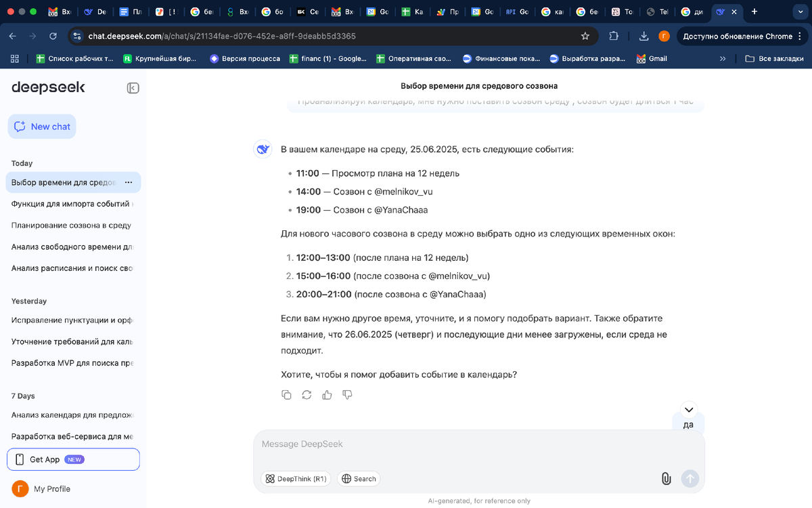
Task: Send the message with arrow button
Action: [x=690, y=479]
